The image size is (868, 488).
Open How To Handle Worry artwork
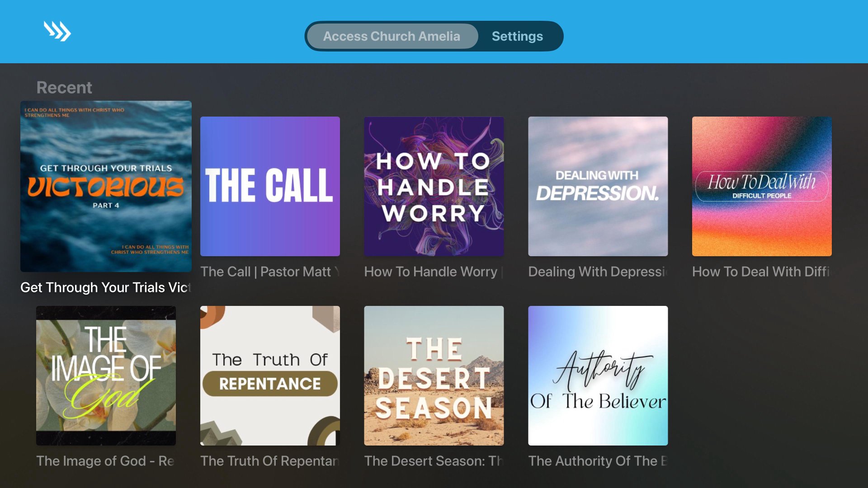(434, 186)
